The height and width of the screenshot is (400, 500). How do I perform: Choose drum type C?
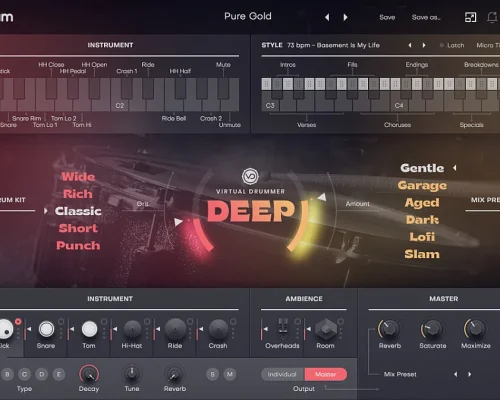[24, 374]
